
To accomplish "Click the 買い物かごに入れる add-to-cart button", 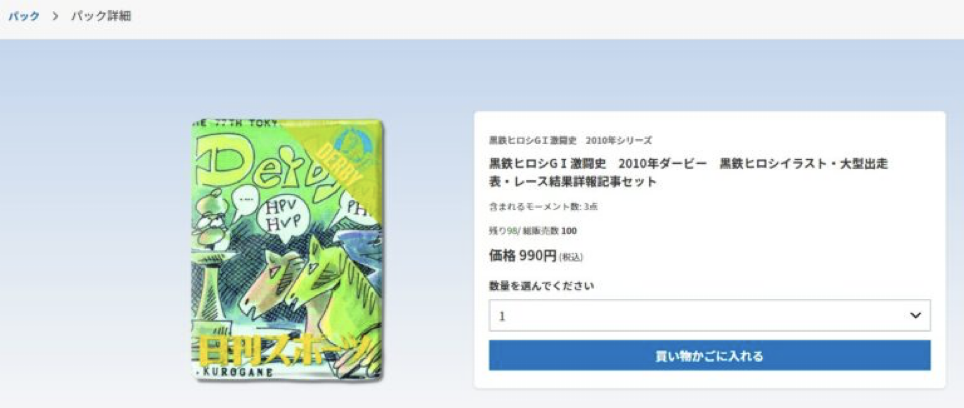I will (709, 355).
